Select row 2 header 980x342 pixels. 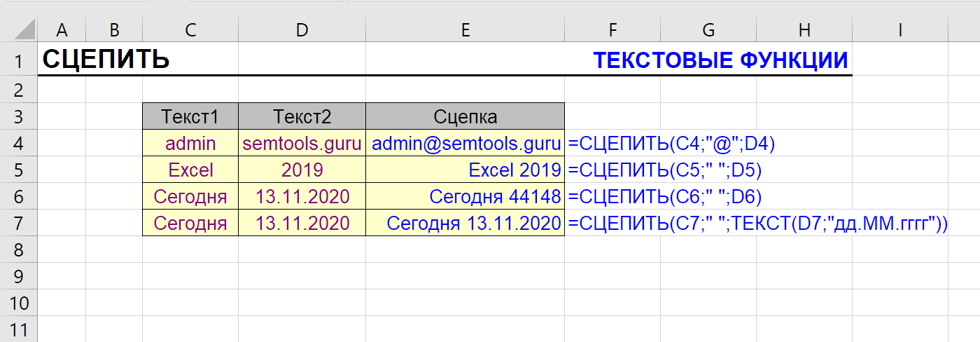[x=19, y=90]
